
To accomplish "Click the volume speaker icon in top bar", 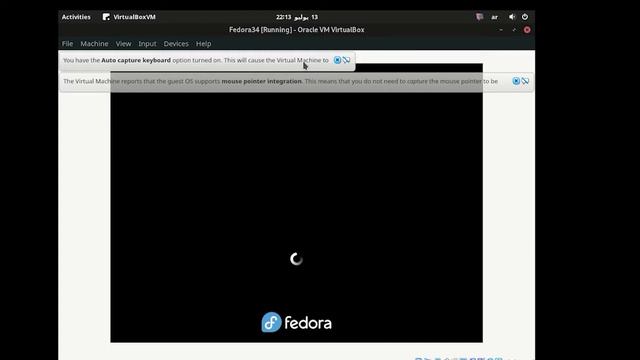I will [x=511, y=17].
